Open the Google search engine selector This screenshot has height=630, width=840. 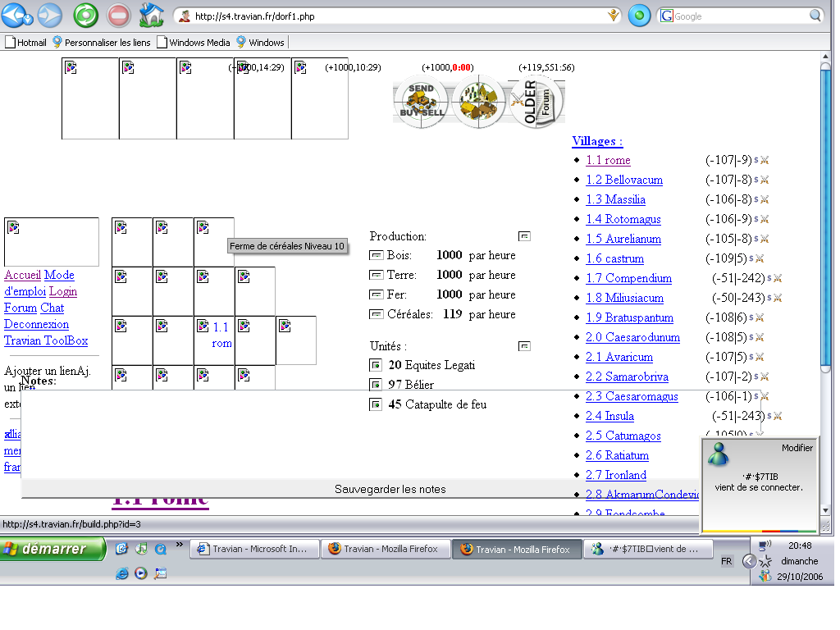(x=666, y=16)
